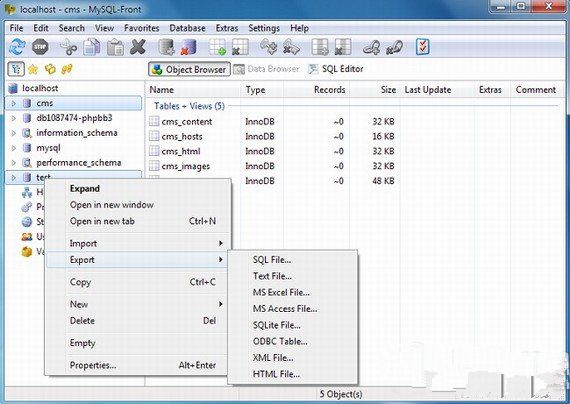Open the Database menu
The image size is (570, 404).
tap(187, 28)
